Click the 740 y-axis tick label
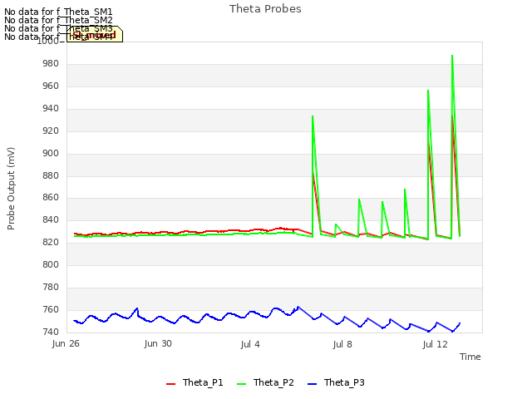This screenshot has height=399, width=532. click(51, 332)
